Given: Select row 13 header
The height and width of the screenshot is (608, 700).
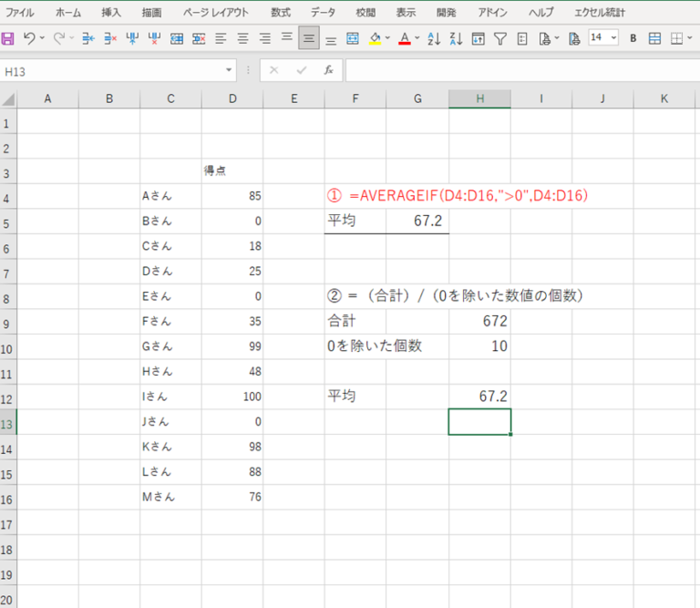Looking at the screenshot, I should click(x=7, y=422).
